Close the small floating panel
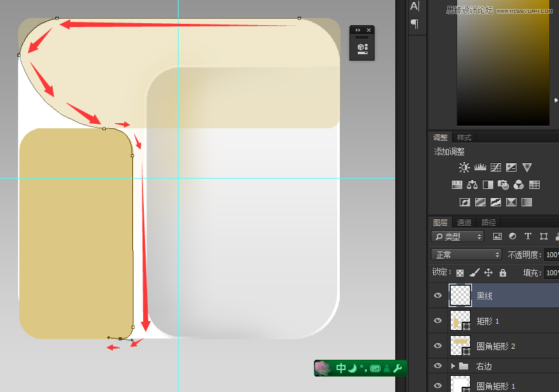This screenshot has width=559, height=392. coord(369,30)
